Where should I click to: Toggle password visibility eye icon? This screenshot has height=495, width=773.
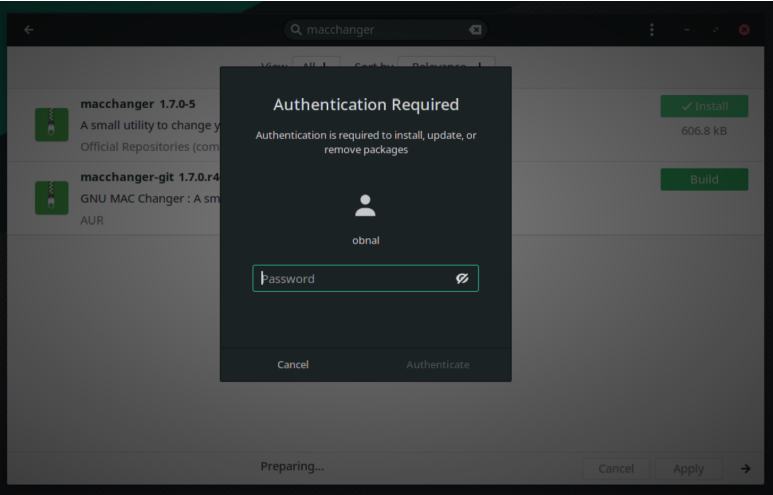coord(462,279)
